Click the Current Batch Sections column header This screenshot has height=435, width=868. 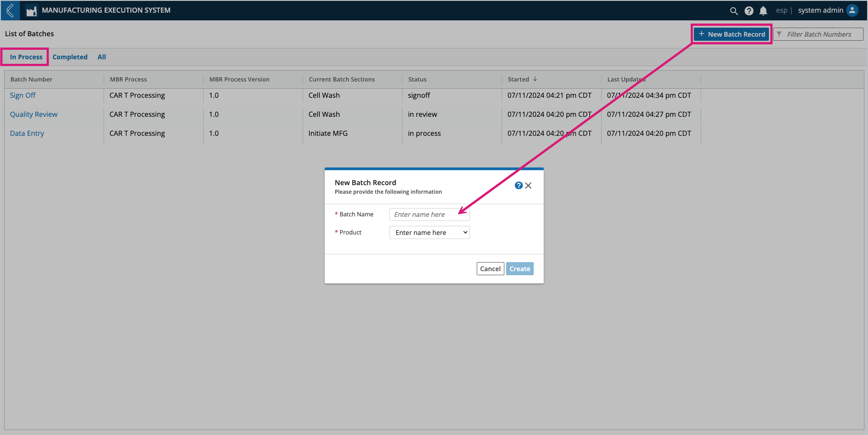[x=342, y=79]
